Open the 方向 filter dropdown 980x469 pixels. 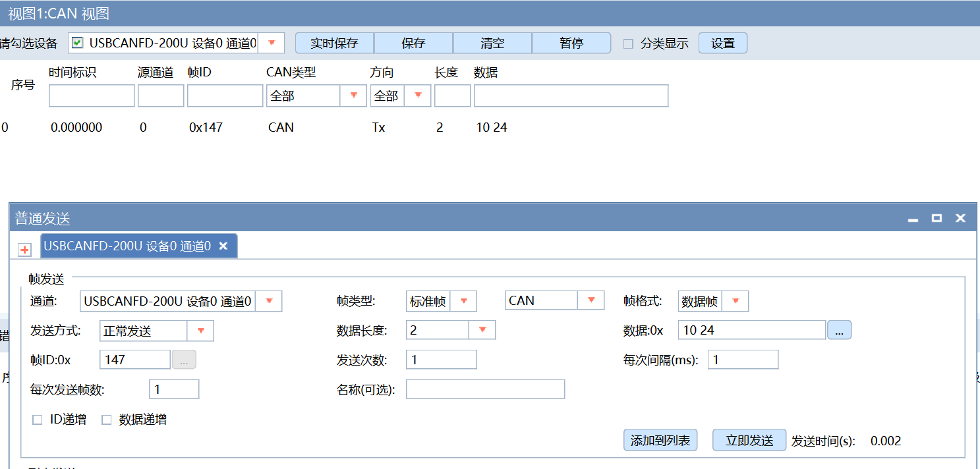point(417,96)
